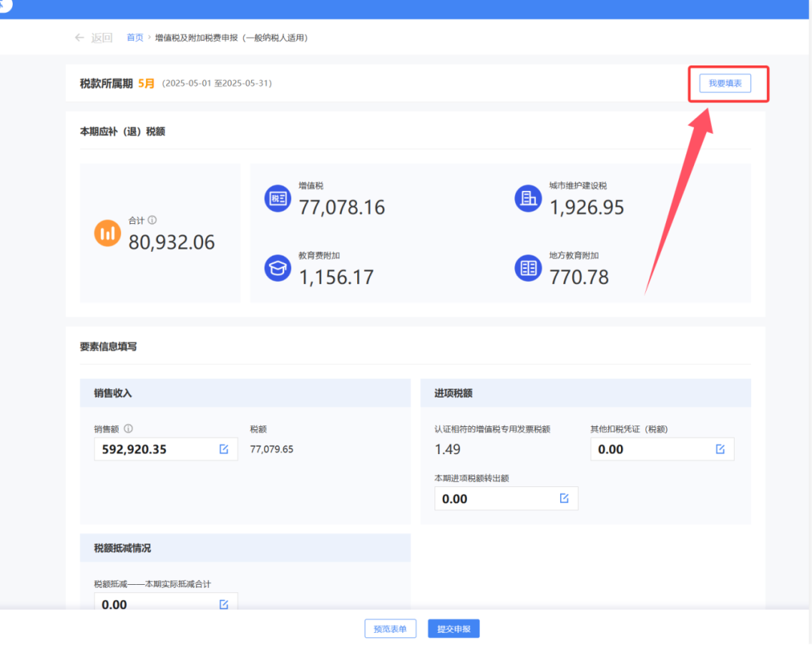Open 预览表单 form preview

390,628
